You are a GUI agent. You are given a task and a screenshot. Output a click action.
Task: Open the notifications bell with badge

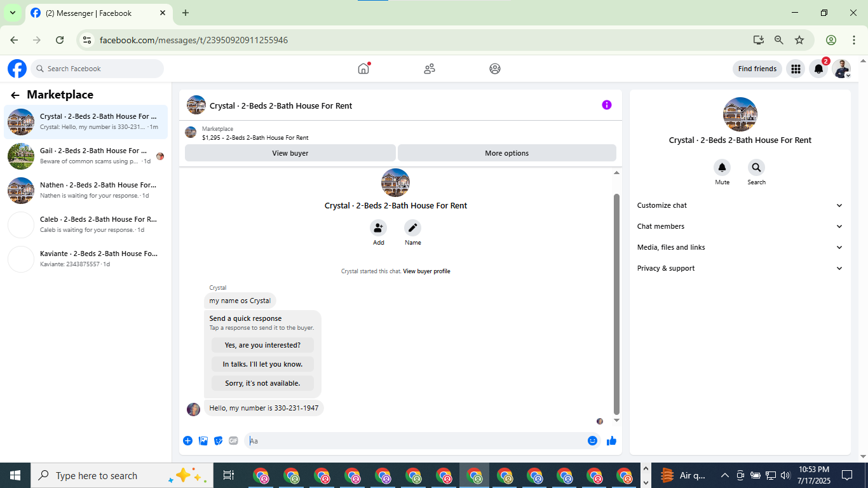tap(819, 69)
